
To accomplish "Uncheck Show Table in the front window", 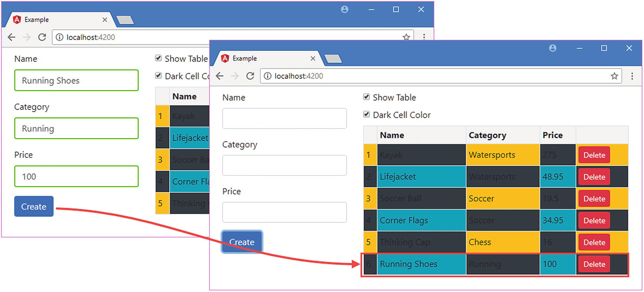I will (x=367, y=97).
